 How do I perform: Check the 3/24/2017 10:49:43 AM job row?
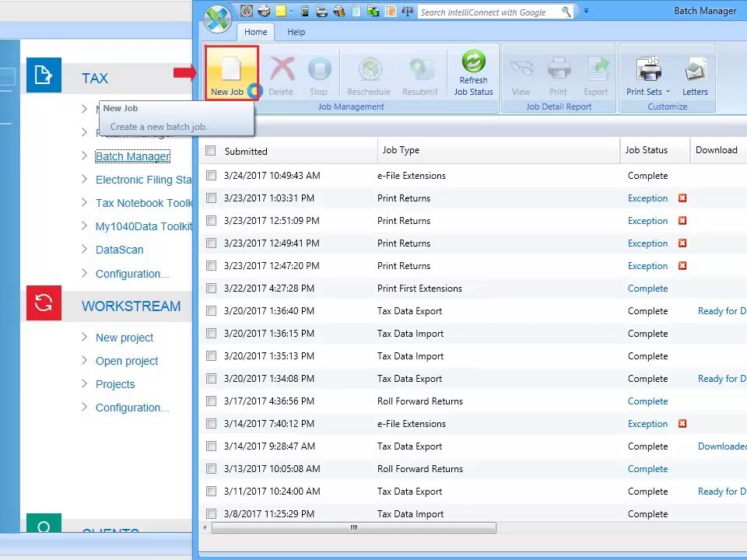(211, 175)
